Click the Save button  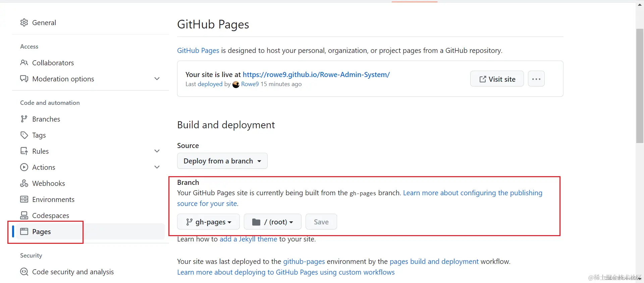[321, 222]
